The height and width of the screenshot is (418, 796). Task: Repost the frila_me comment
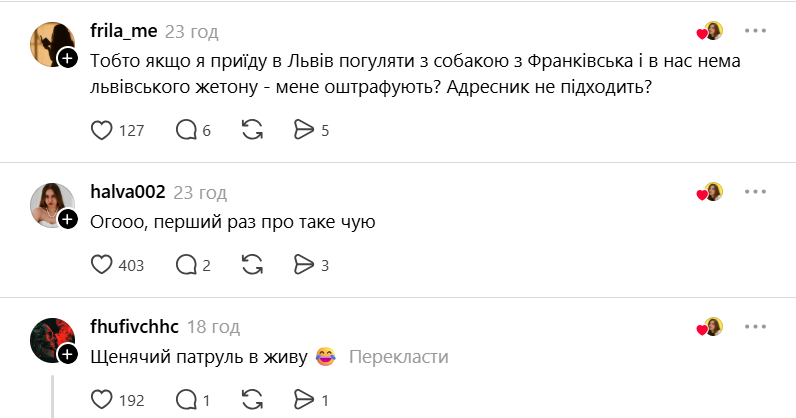point(253,130)
